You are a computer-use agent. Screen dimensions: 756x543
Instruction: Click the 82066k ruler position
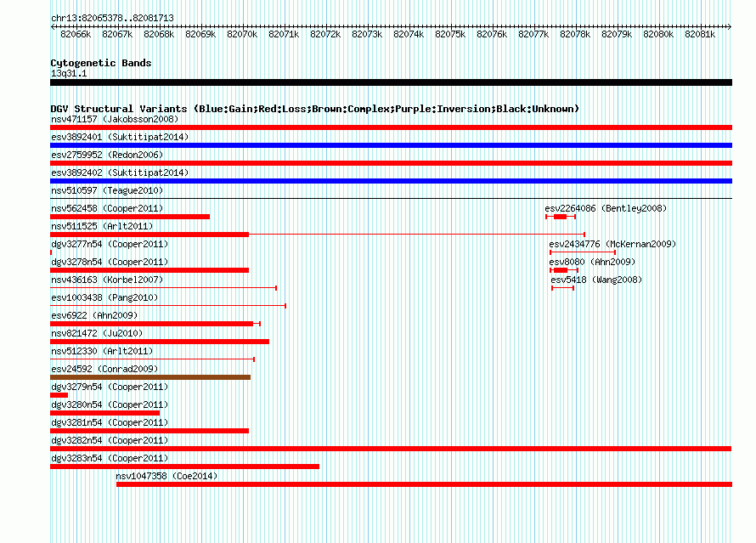(76, 34)
